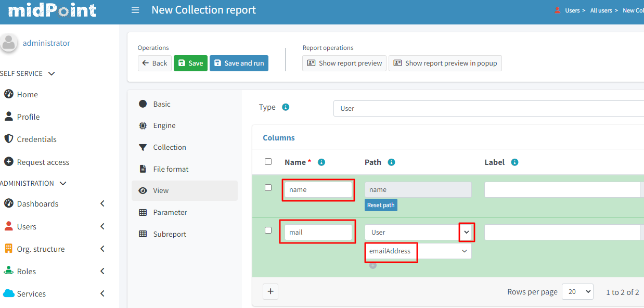This screenshot has width=644, height=308.
Task: Click the Save and run button
Action: (239, 63)
